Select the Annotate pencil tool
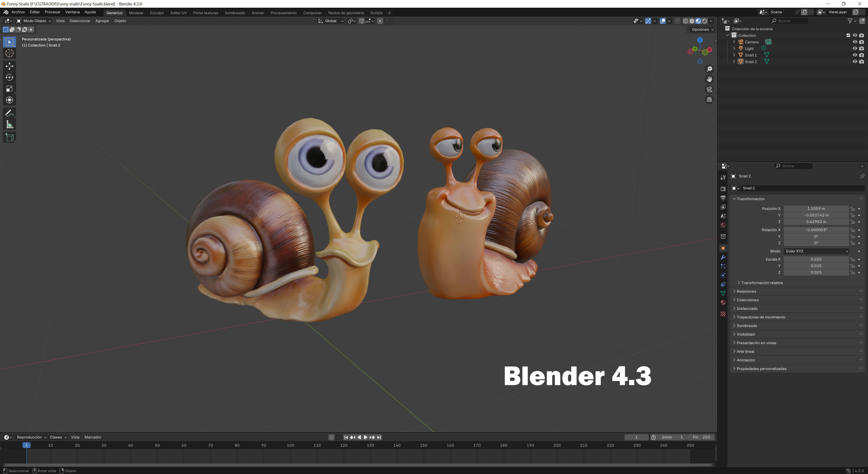Screen dimensions: 868x474 [x=9, y=113]
